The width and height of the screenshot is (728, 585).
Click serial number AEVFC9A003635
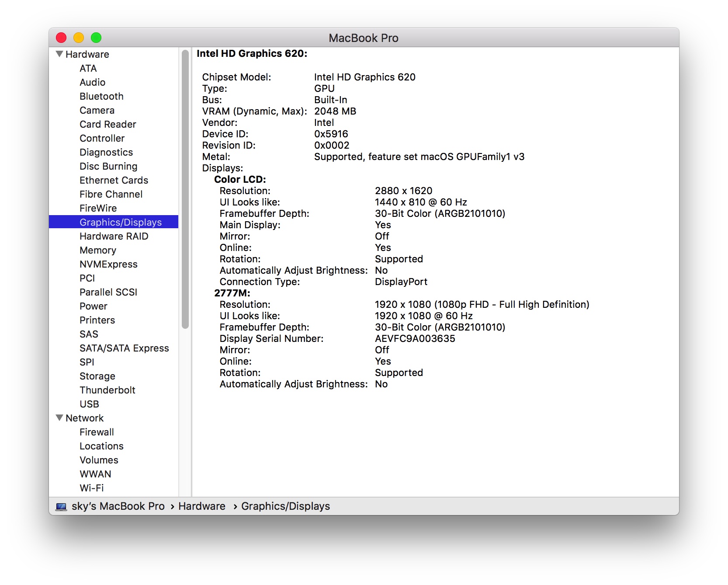pos(415,338)
